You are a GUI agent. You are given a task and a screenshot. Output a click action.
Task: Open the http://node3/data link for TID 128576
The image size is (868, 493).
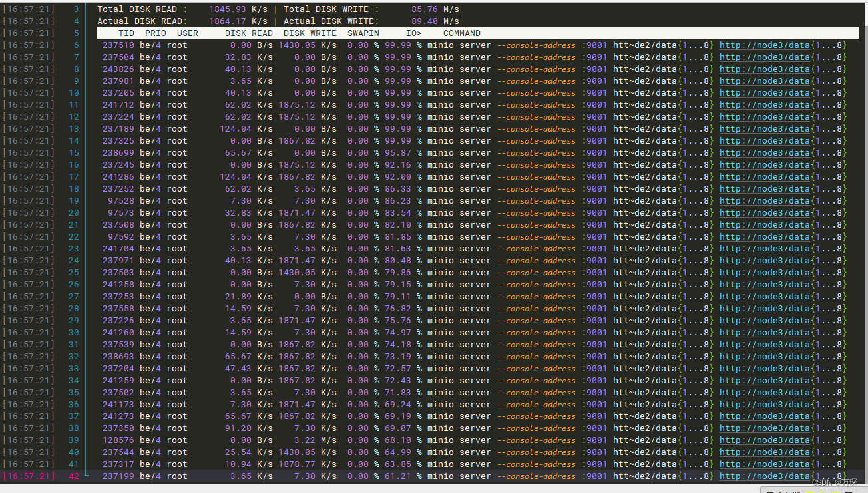(765, 440)
